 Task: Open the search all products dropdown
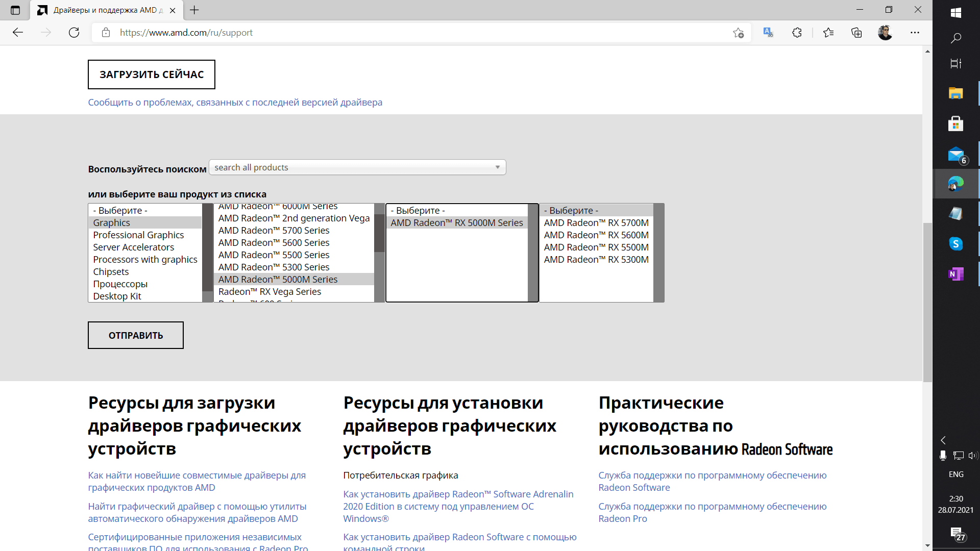[x=357, y=167]
